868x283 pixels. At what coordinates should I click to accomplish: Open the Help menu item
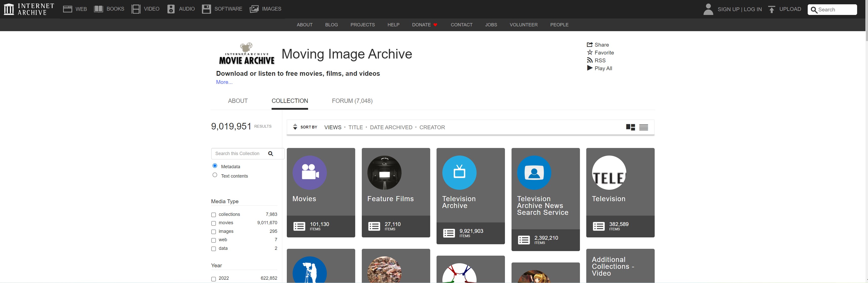(393, 25)
